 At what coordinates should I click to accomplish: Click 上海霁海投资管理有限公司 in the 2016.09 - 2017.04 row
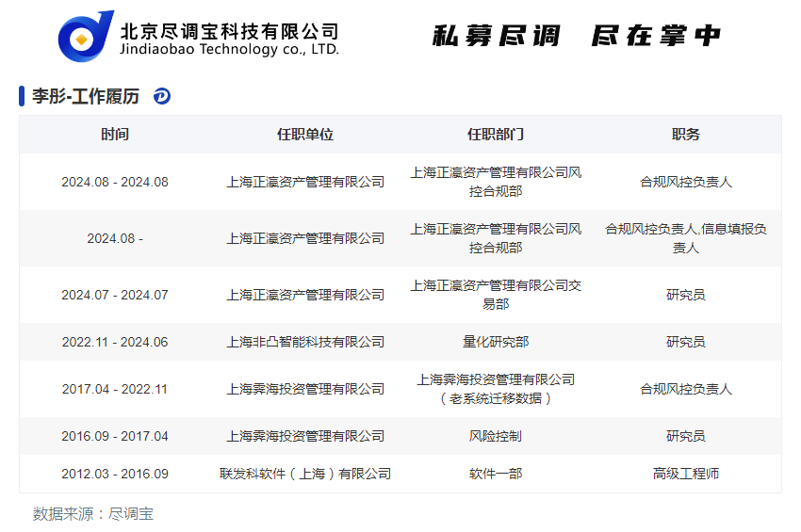click(305, 436)
